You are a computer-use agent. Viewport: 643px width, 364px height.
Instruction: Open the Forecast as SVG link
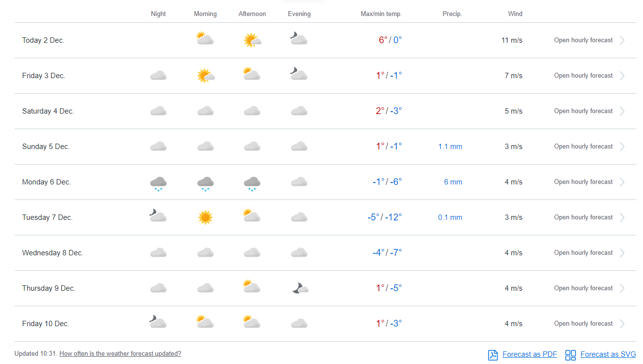pyautogui.click(x=608, y=354)
